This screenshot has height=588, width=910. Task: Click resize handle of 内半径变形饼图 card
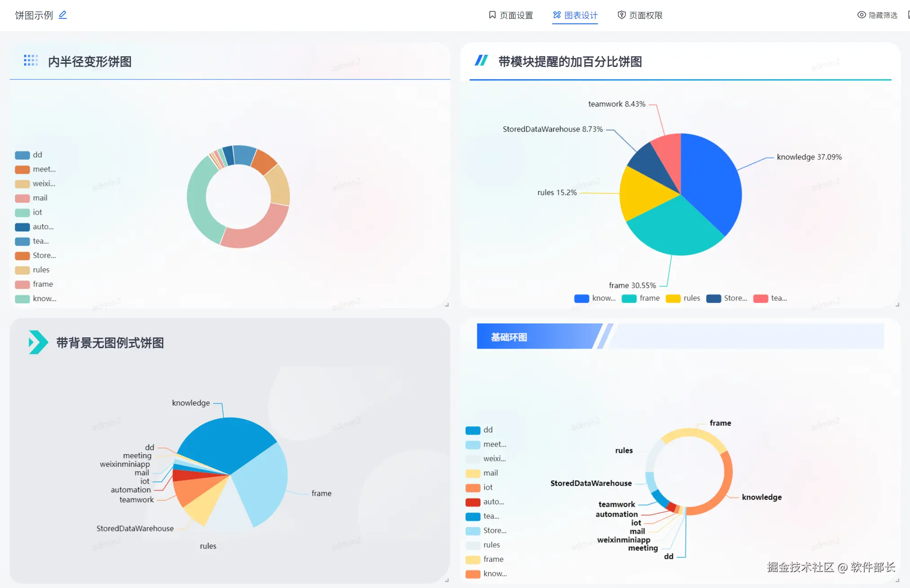click(447, 305)
